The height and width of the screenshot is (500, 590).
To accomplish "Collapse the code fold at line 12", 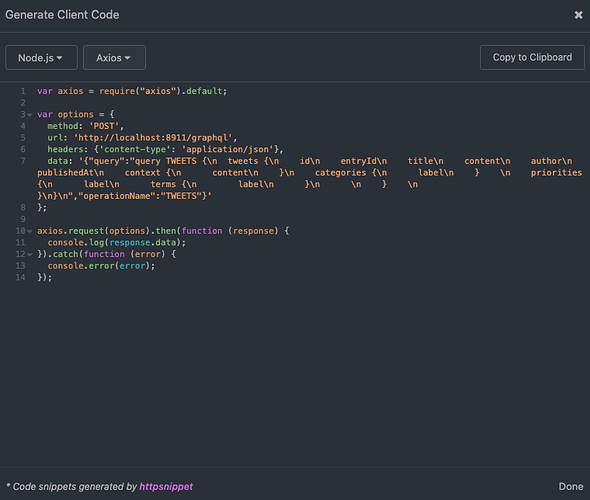I will click(30, 255).
